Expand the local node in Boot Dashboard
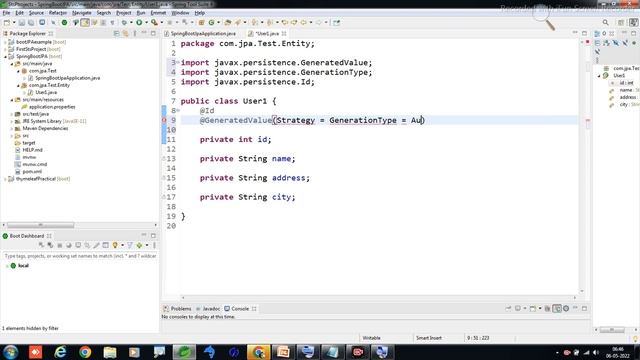The image size is (640, 360). pyautogui.click(x=7, y=266)
